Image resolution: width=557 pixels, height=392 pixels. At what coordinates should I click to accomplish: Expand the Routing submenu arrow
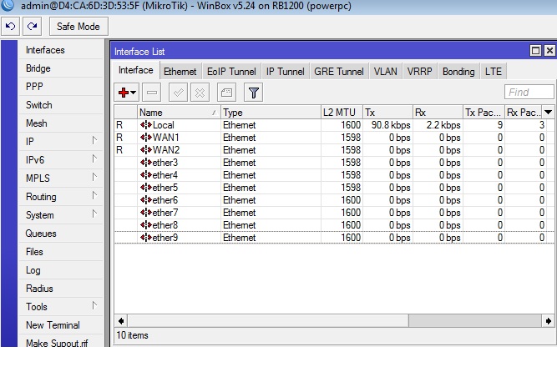94,195
